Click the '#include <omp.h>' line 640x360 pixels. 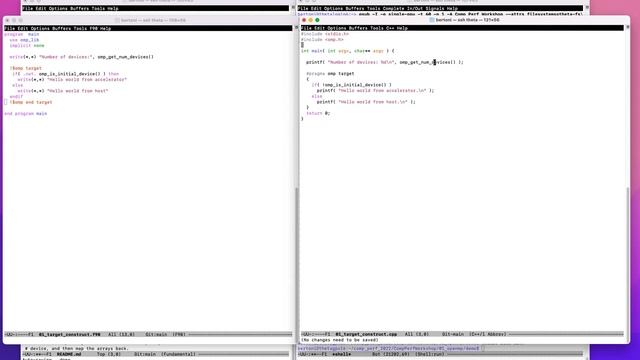pos(322,40)
